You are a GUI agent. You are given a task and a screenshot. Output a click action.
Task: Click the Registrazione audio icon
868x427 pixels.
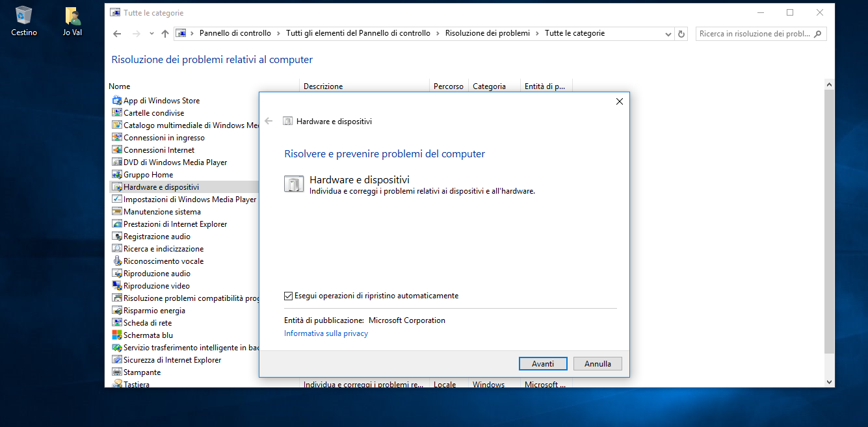click(x=117, y=237)
